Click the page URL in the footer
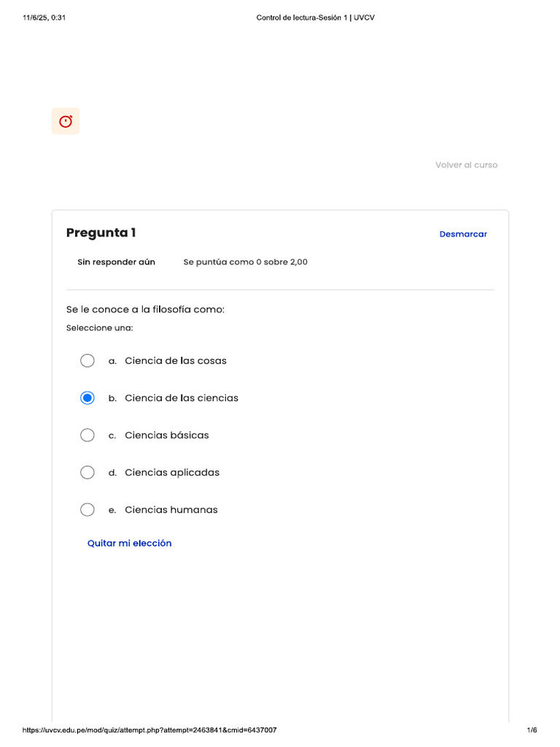 (149, 729)
